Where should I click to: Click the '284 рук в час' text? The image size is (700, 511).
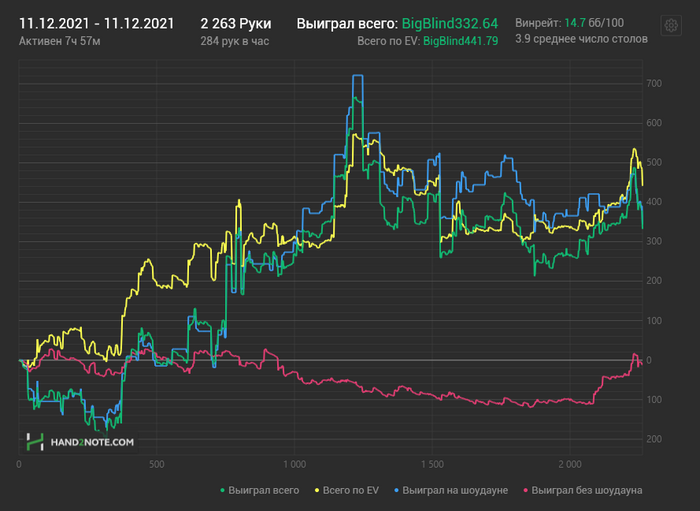[234, 42]
